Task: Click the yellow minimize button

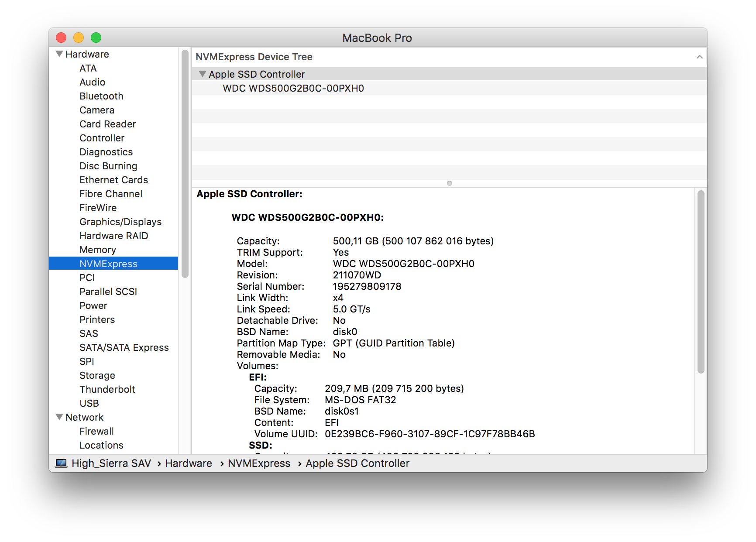Action: pos(79,38)
